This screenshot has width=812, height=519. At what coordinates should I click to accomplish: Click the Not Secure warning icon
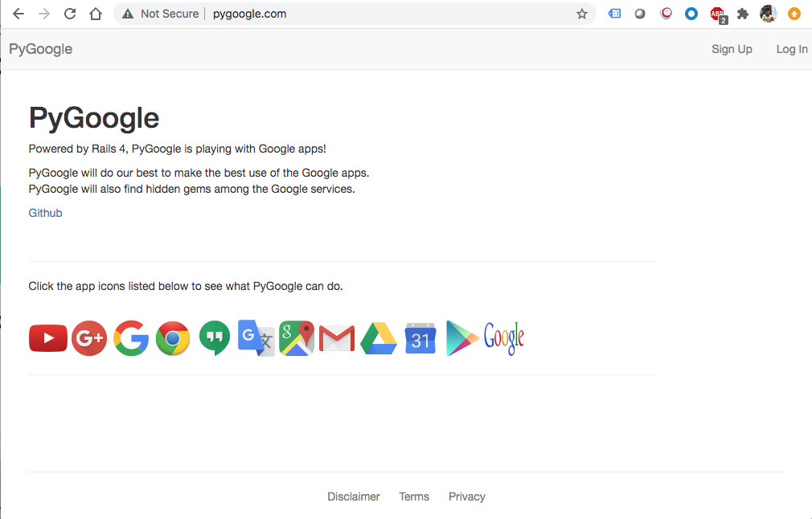tap(127, 14)
